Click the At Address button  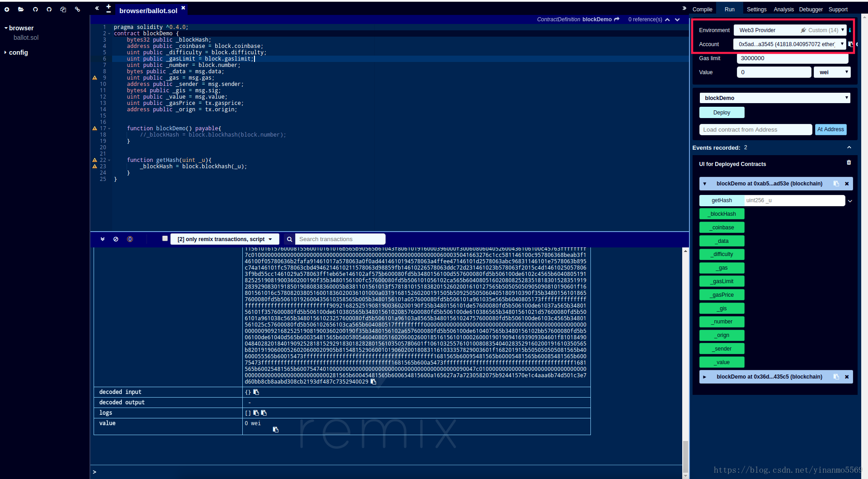click(x=830, y=129)
